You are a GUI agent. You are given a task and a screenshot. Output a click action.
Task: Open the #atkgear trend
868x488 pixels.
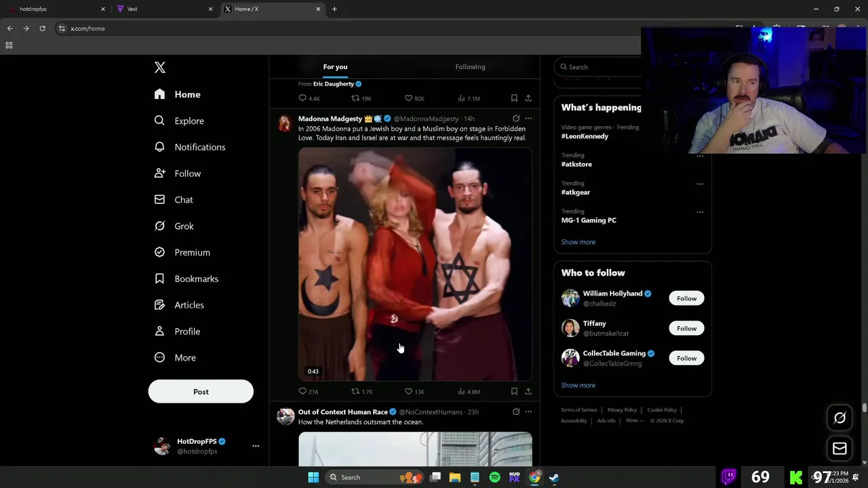[x=576, y=192]
